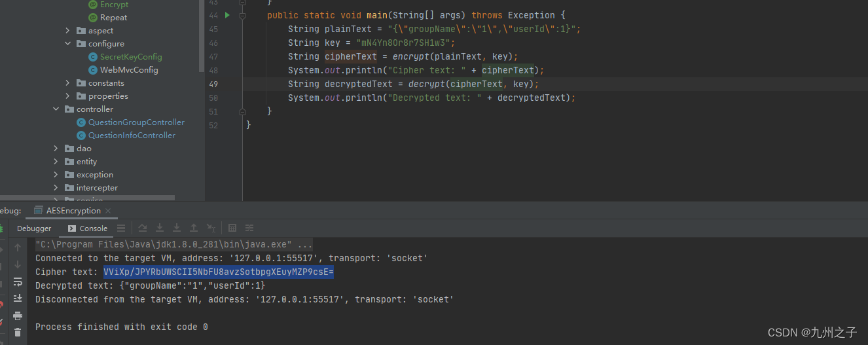Open QuestionInfoController class
Screen dimensions: 868x345
(x=132, y=136)
